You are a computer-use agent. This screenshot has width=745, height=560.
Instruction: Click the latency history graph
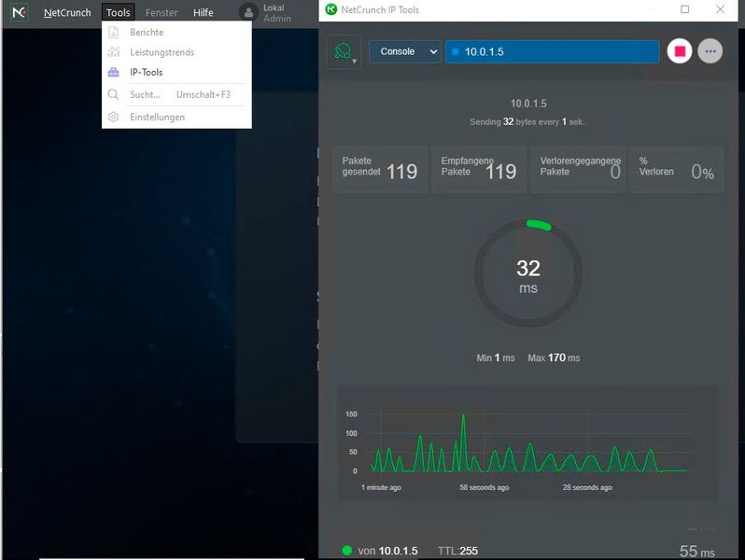tap(528, 442)
